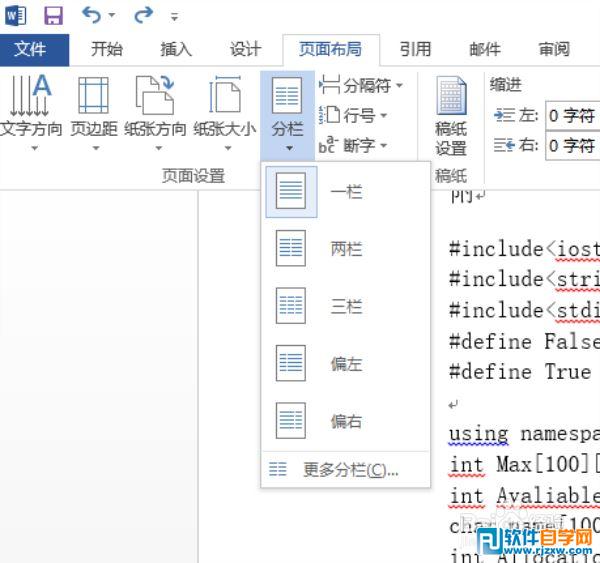Save the document with the floppy icon
This screenshot has width=600, height=563.
point(53,16)
